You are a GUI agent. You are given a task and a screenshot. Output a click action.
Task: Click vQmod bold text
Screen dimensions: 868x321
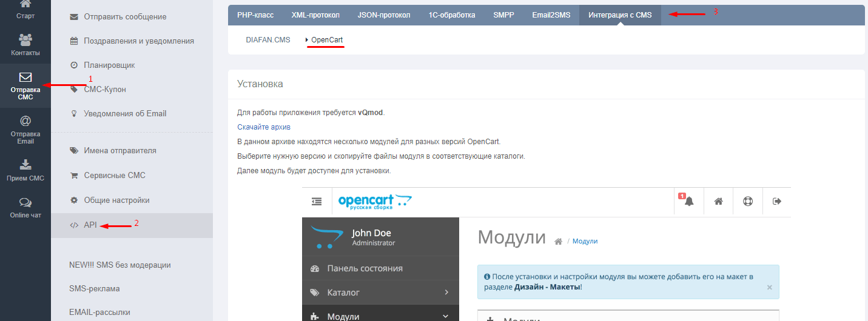371,113
